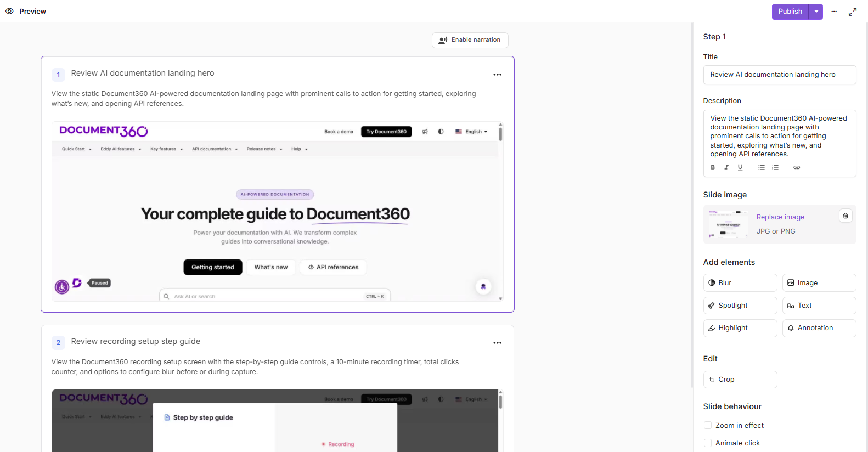Click the Try Document360 button in step 1 slide

click(386, 132)
